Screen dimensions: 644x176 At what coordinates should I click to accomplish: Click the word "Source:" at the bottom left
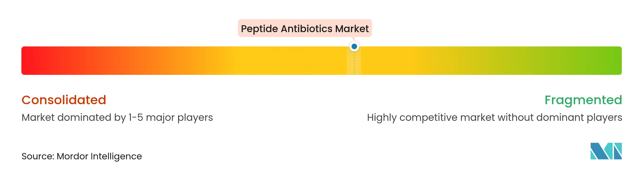pyautogui.click(x=38, y=156)
